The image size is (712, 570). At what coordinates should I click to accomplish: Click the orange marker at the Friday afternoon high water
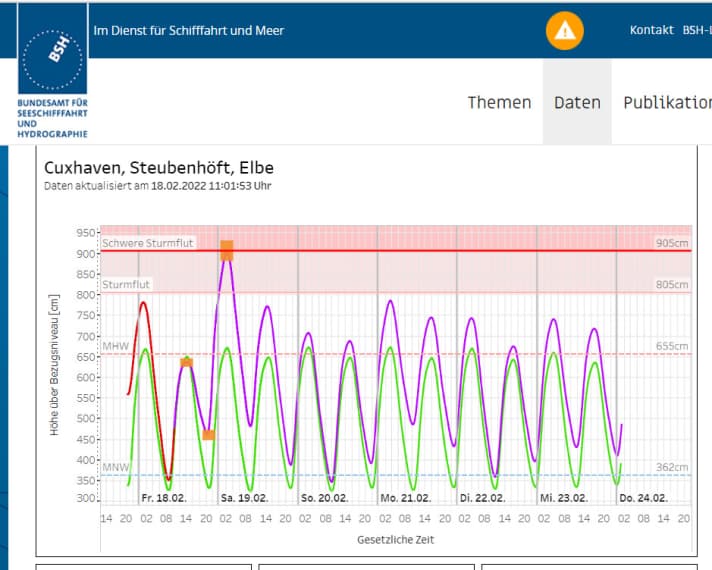186,361
